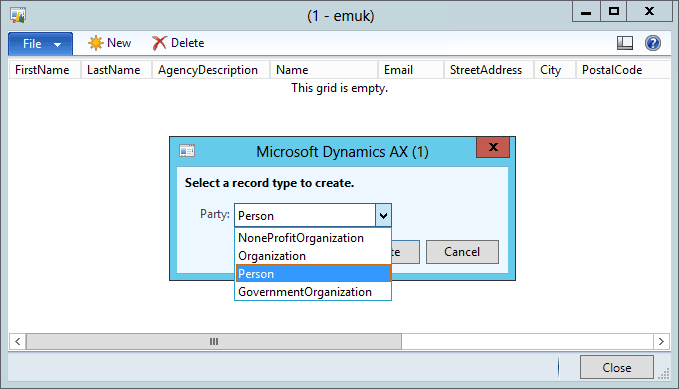Click the PostalCode column header
This screenshot has height=389, width=679.
pos(622,70)
